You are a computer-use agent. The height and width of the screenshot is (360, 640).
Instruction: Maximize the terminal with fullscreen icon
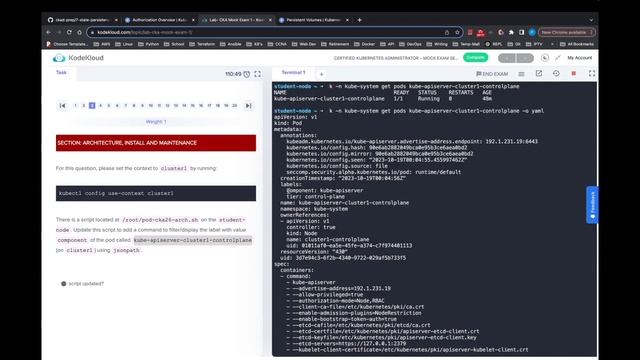coord(592,73)
